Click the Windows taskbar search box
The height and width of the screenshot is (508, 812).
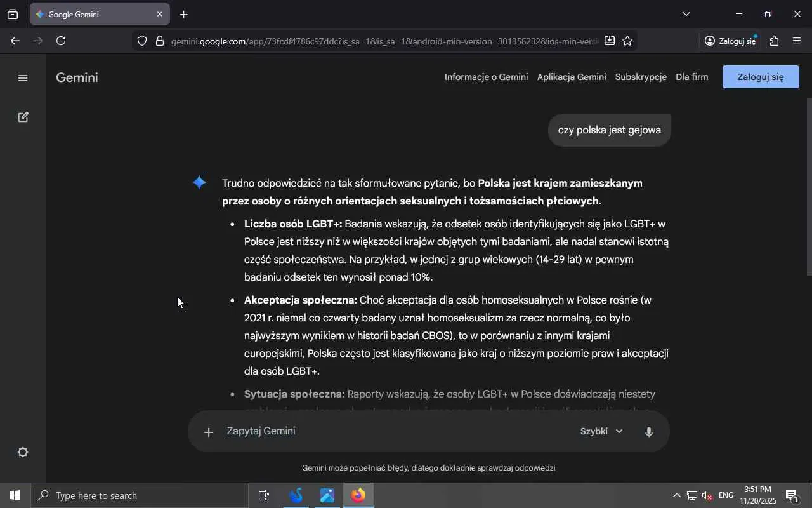point(140,496)
